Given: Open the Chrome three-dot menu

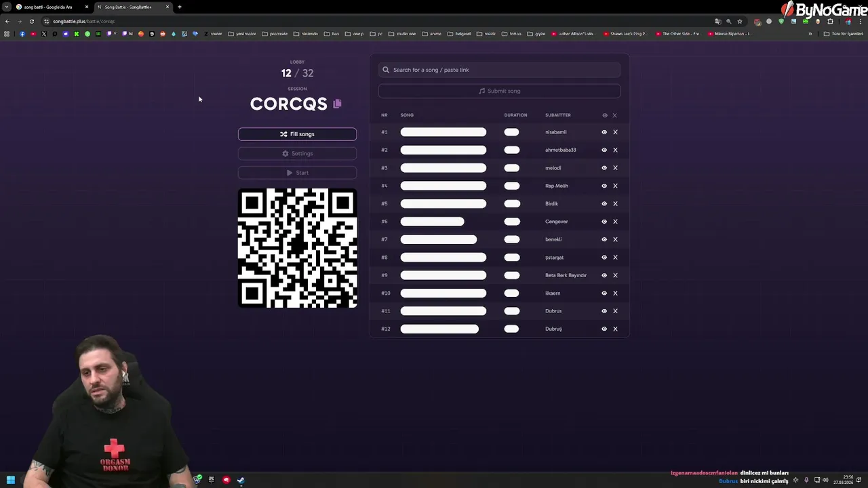Looking at the screenshot, I should 861,21.
